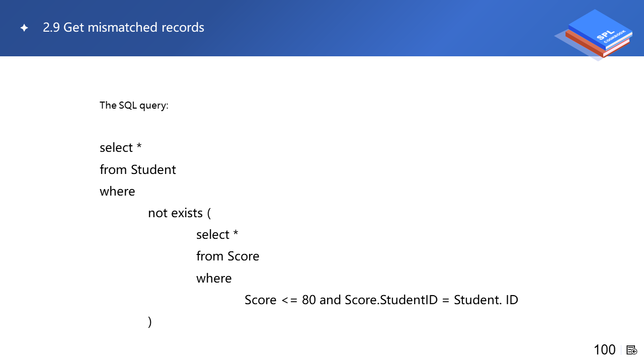Viewport: 644px width, 362px height.
Task: Click the title "2.9 Get mismatched records"
Action: point(123,27)
